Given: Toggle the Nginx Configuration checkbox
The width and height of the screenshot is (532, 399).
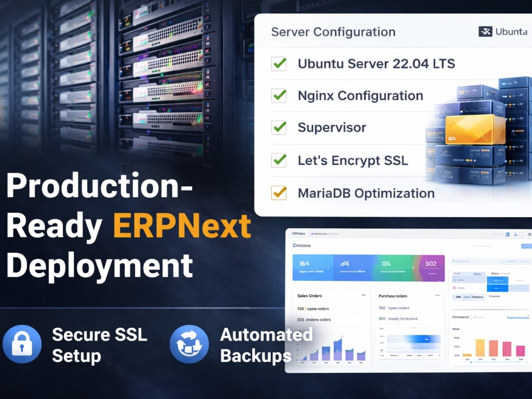Looking at the screenshot, I should pyautogui.click(x=279, y=95).
